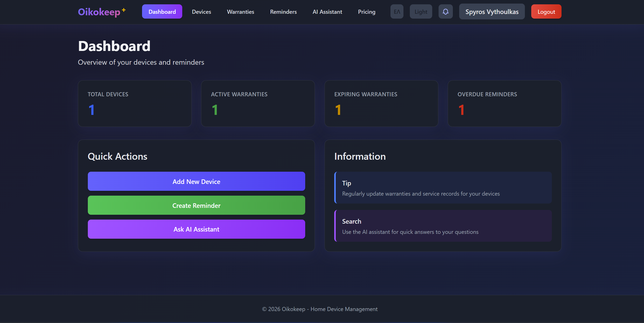View the Pricing page

367,12
